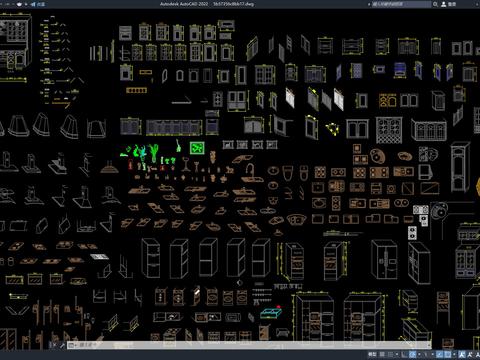Image resolution: width=480 pixels, height=360 pixels.
Task: Click the user sign-in icon
Action: pos(444,4)
